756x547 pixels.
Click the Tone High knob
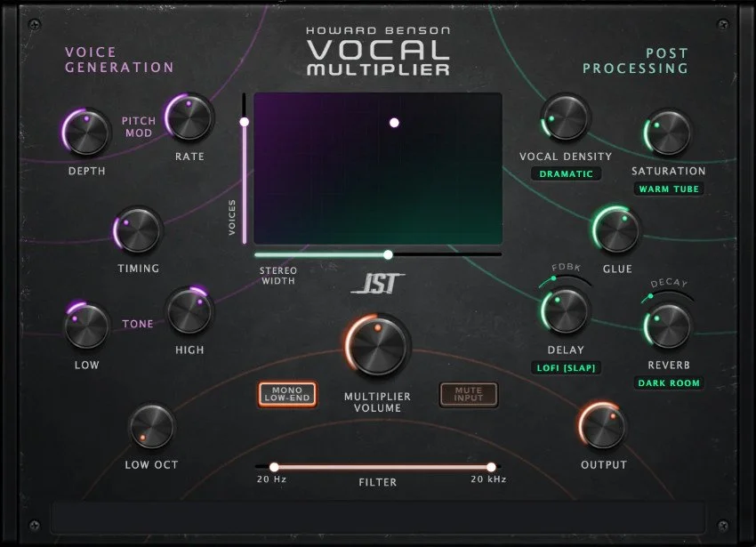coord(189,311)
